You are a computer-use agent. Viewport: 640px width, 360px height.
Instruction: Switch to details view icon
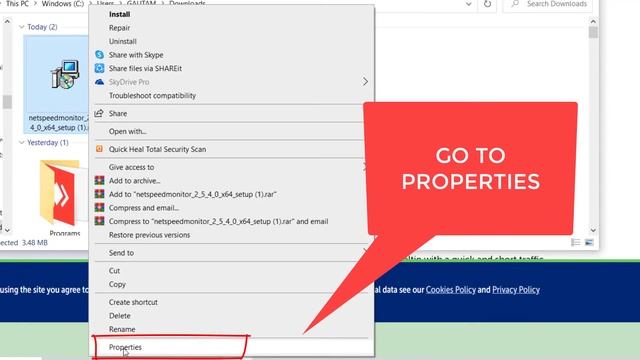(576, 242)
